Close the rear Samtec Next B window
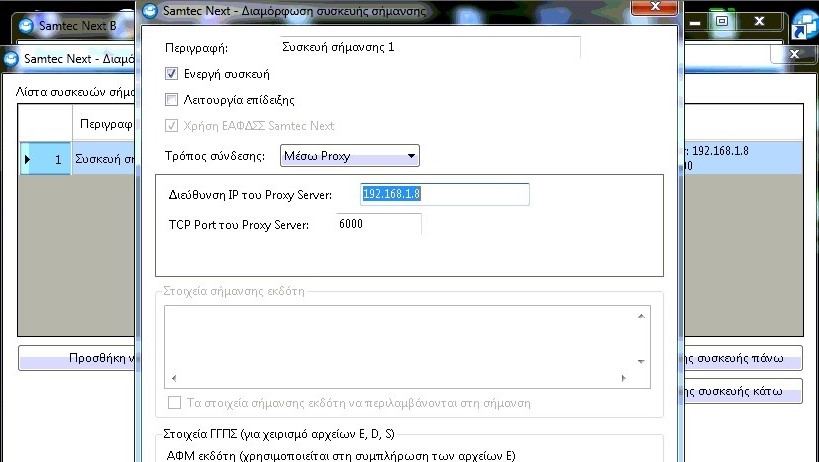Image resolution: width=819 pixels, height=462 pixels. pos(759,21)
